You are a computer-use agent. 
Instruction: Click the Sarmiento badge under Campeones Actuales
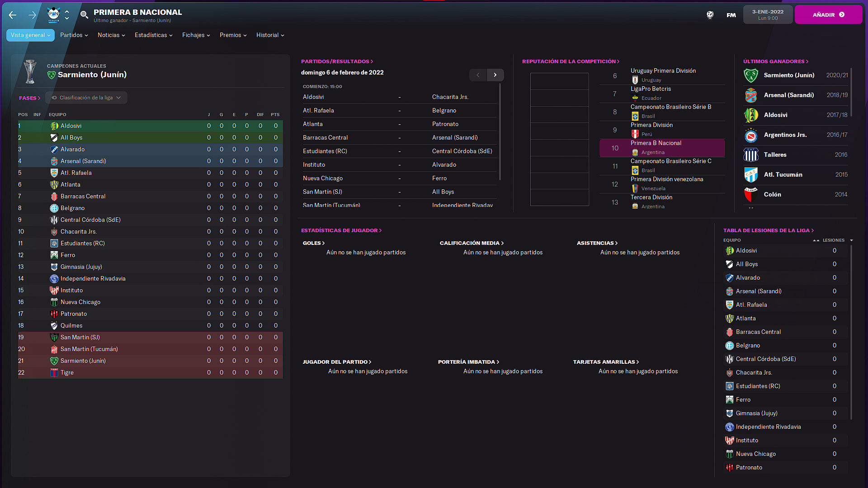point(52,75)
